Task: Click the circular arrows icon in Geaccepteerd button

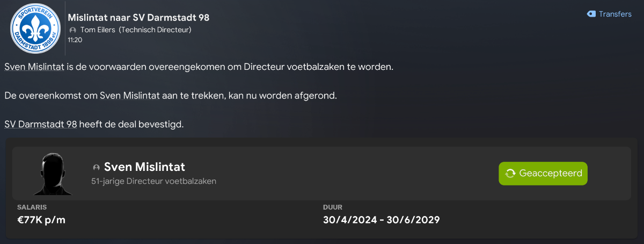Action: (x=510, y=174)
